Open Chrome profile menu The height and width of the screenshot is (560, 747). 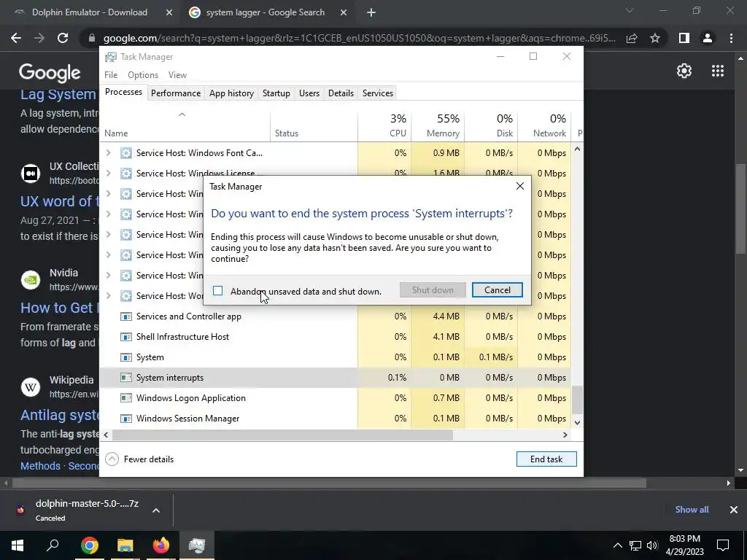point(708,38)
